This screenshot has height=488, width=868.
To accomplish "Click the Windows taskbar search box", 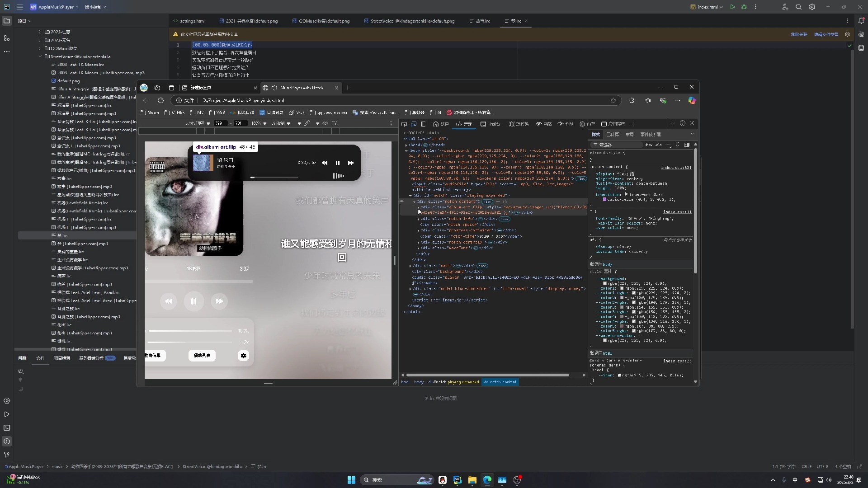I will point(397,480).
